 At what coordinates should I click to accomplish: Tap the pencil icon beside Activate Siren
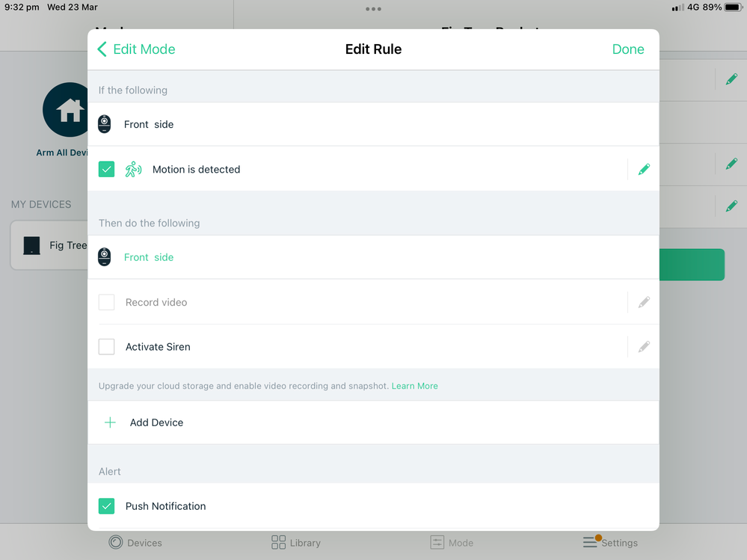644,347
